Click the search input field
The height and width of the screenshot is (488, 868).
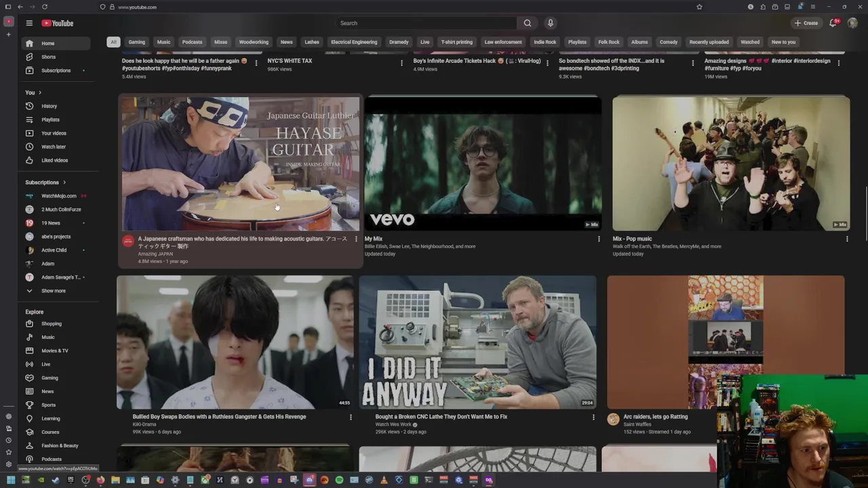coord(426,23)
